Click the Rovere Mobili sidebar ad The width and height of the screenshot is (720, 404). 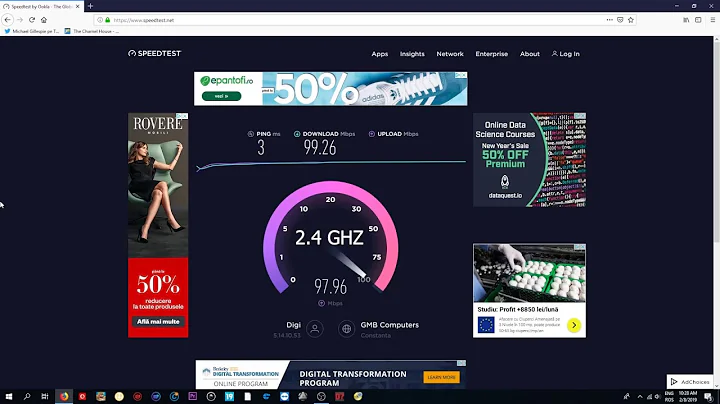point(158,225)
